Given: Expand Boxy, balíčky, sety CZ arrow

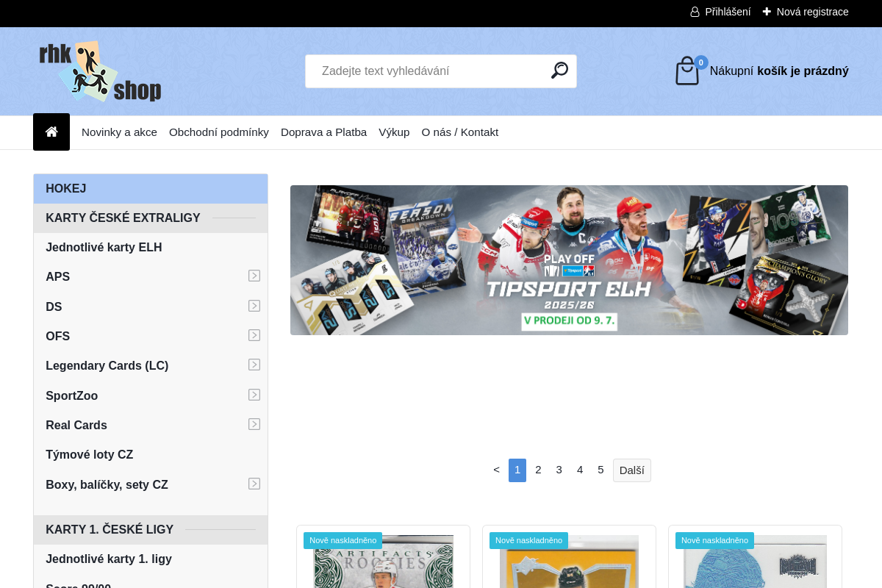Looking at the screenshot, I should point(254,484).
